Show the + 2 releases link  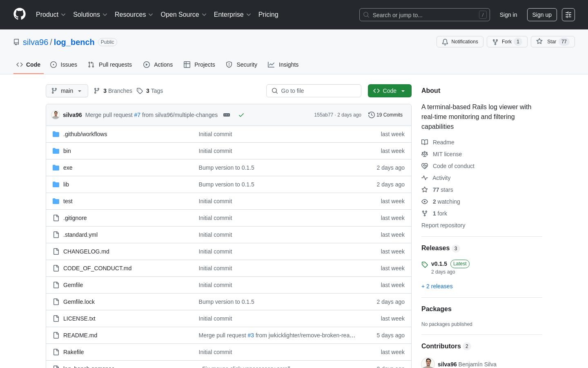[x=437, y=286]
